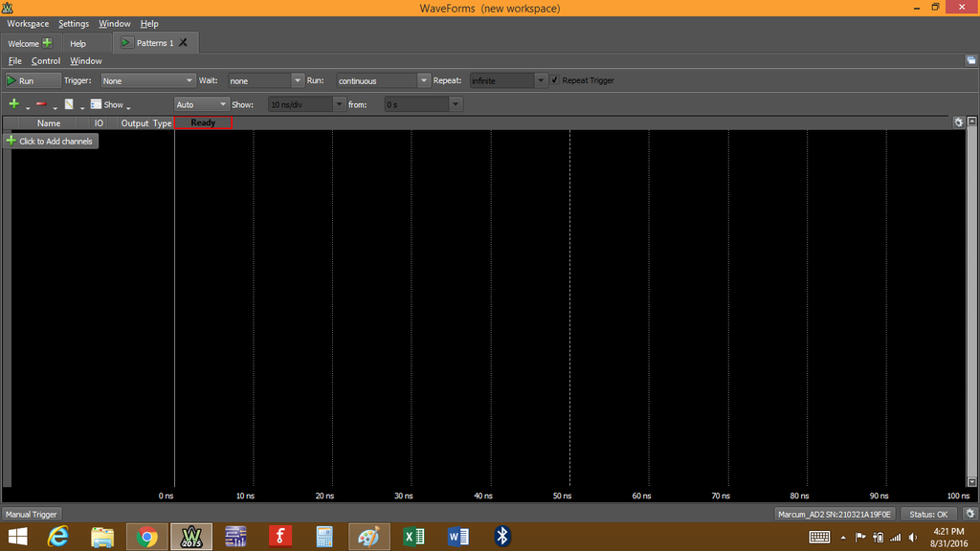Click the edit properties icon in toolbar
Screen dimensions: 980x551
[x=69, y=104]
